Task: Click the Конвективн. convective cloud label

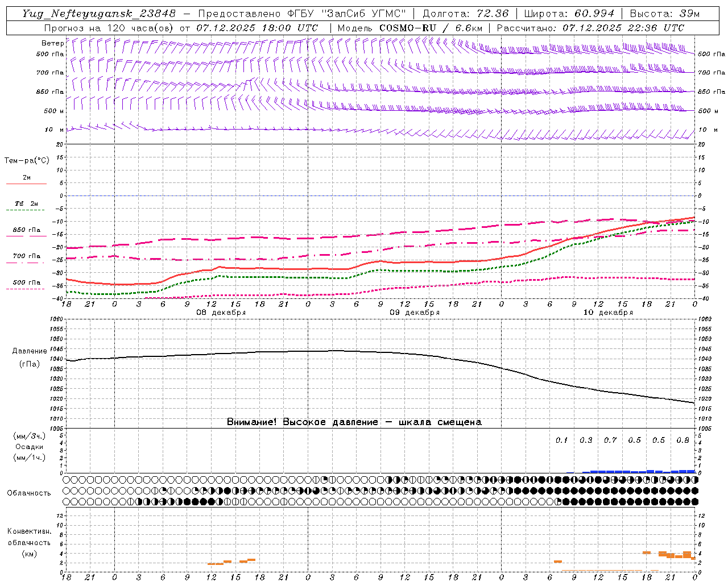Action: point(29,531)
